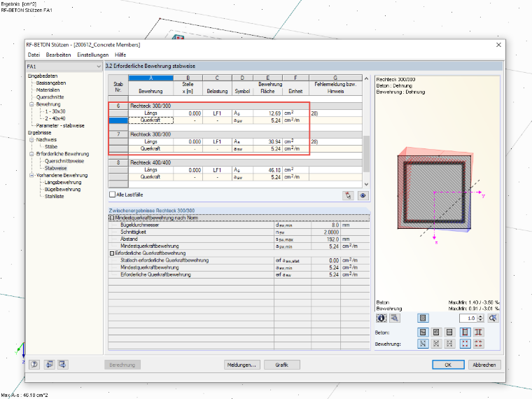532x399 pixels.
Task: Click the Grafik button
Action: click(281, 365)
